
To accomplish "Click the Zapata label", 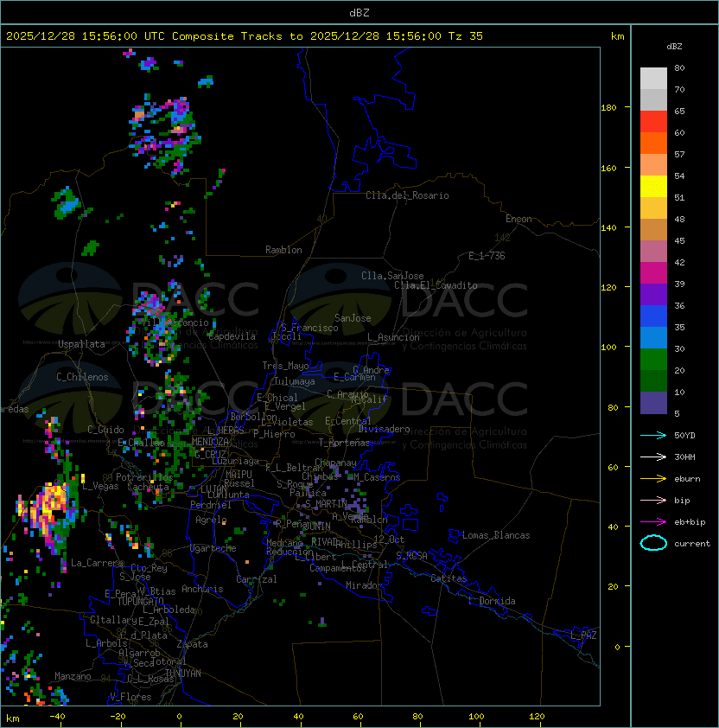I will click(192, 644).
